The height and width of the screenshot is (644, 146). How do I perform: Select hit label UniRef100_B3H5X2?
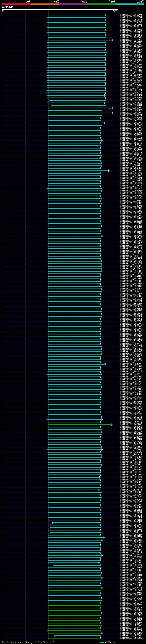tap(131, 100)
